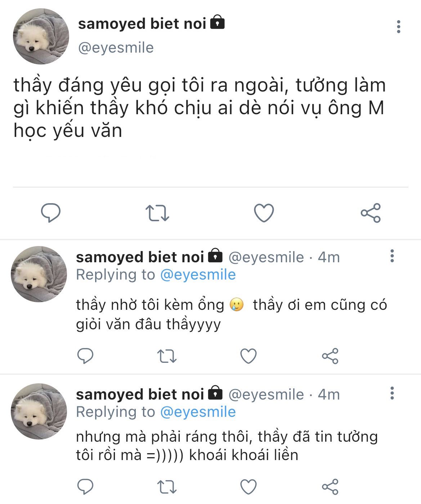Open the more options menu on main tweet
Viewport: 421px width, 504px height.
398,27
